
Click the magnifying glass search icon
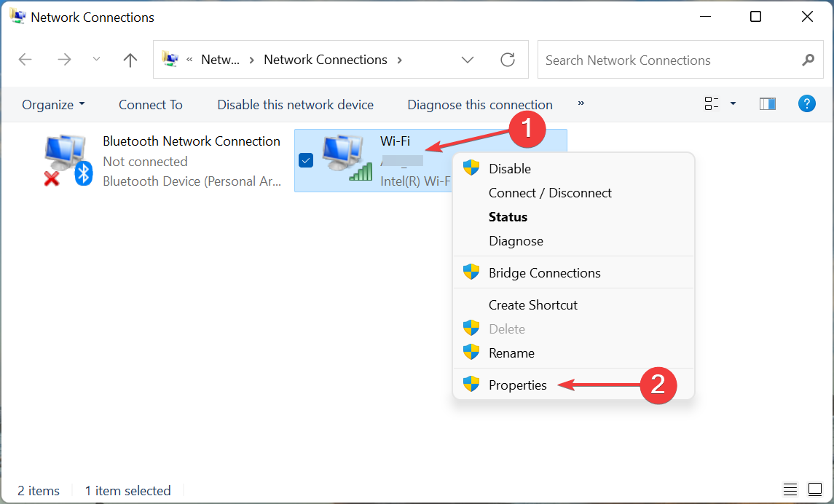click(x=809, y=60)
